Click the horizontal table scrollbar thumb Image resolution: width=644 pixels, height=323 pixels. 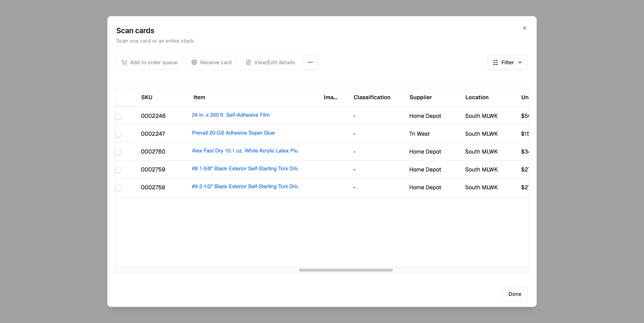point(346,270)
